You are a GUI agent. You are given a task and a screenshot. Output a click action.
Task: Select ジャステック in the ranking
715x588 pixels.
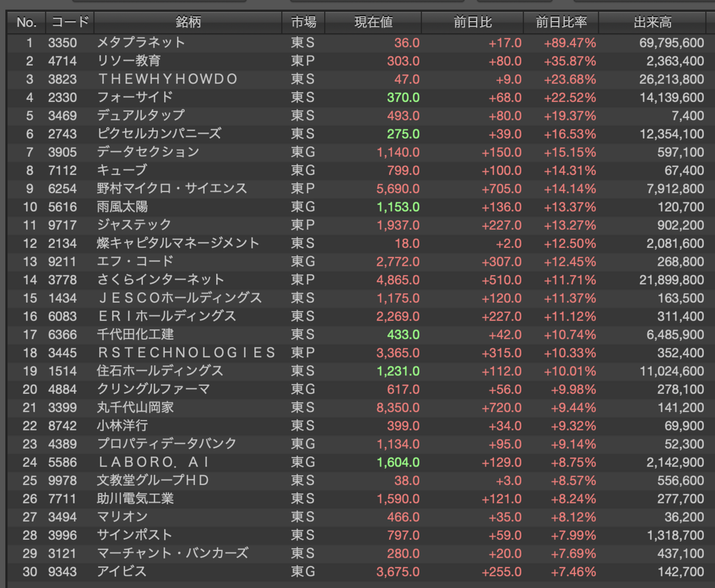coord(134,225)
